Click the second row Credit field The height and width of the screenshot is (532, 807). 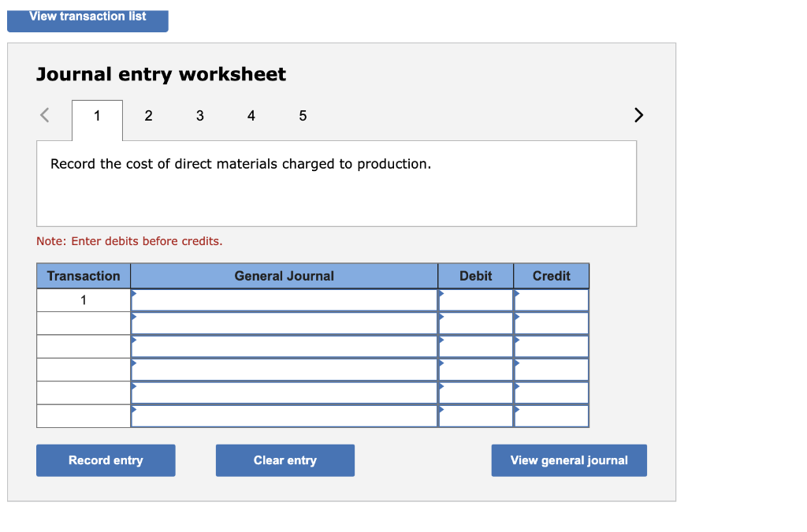pyautogui.click(x=551, y=324)
